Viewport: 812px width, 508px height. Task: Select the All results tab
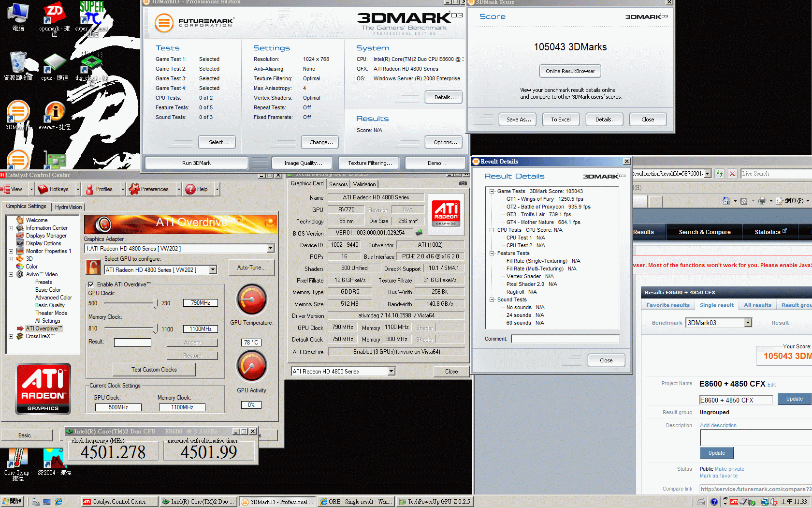[757, 305]
